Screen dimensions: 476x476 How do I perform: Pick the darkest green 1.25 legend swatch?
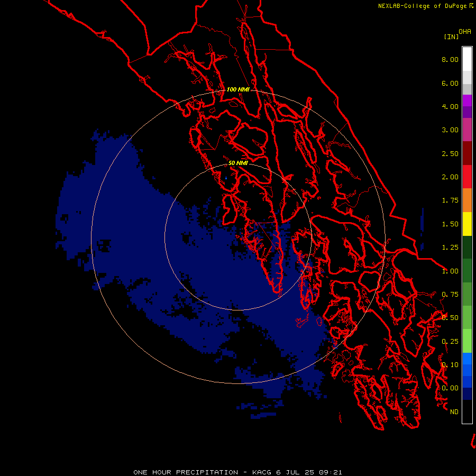(x=467, y=247)
